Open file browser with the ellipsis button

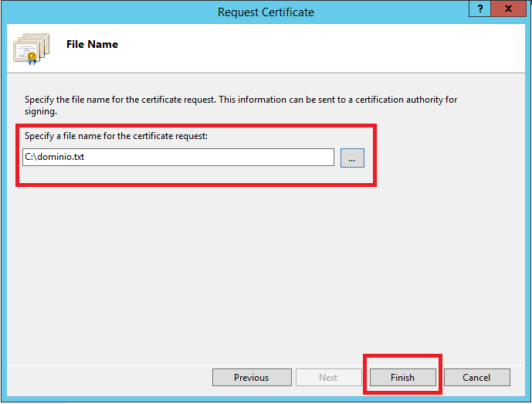[352, 158]
